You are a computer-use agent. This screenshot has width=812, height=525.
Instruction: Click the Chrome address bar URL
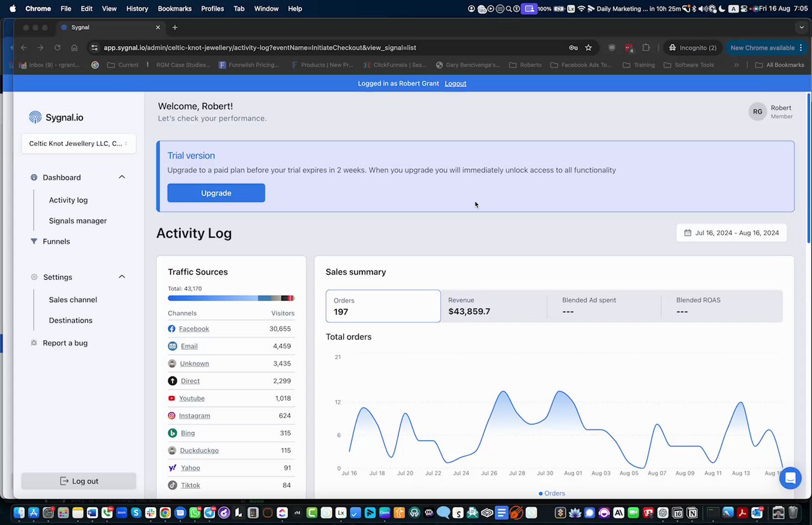tap(260, 48)
